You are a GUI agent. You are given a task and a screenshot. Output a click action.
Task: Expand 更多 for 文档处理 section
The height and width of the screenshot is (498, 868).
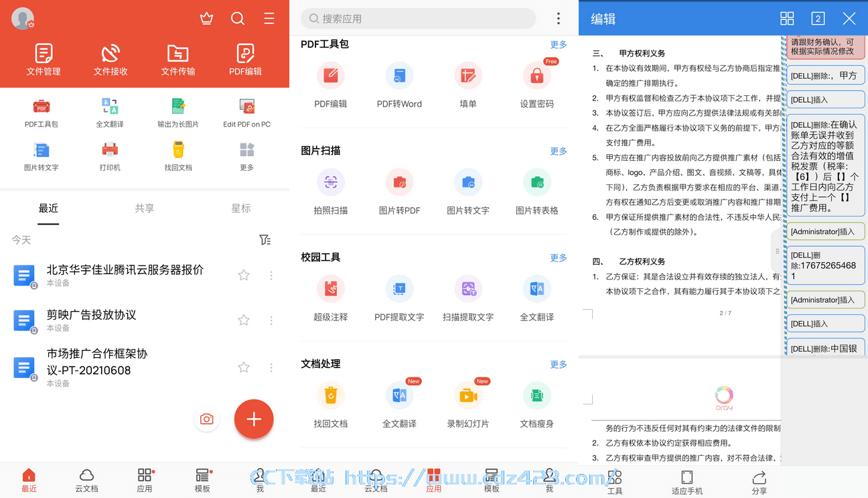559,365
